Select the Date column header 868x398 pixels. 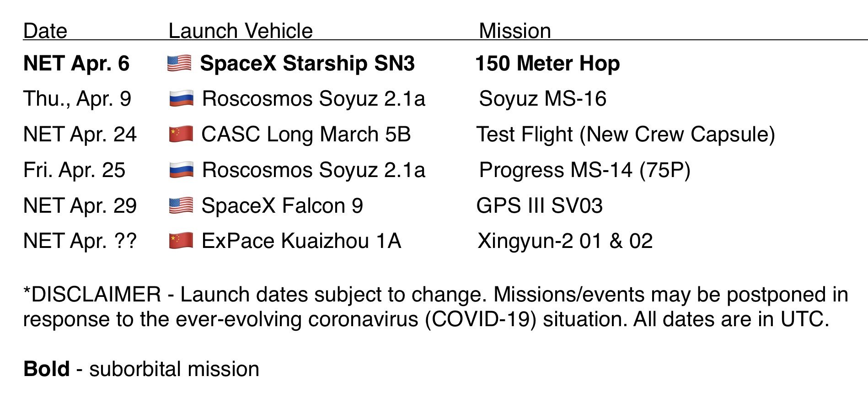pyautogui.click(x=45, y=31)
